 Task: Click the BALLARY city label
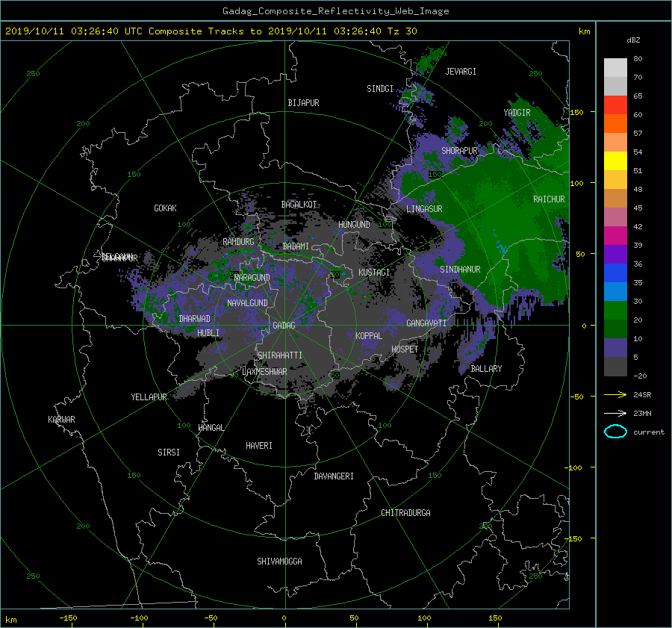[486, 369]
